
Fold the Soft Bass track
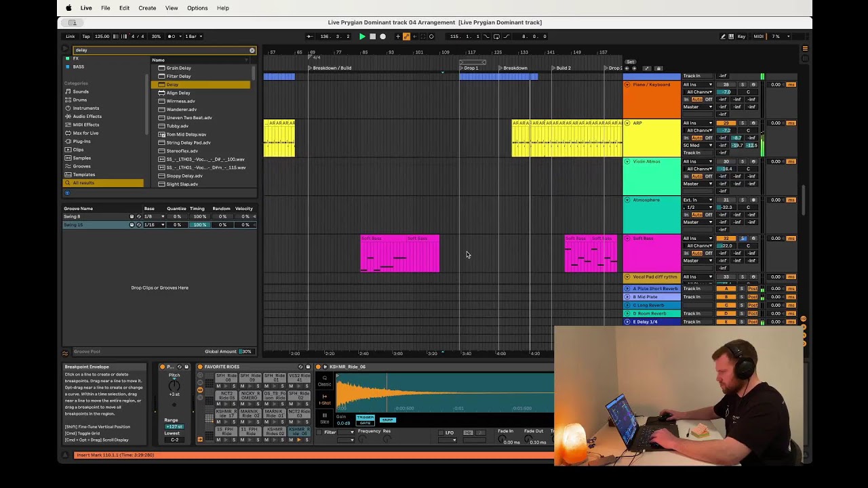[x=627, y=239]
